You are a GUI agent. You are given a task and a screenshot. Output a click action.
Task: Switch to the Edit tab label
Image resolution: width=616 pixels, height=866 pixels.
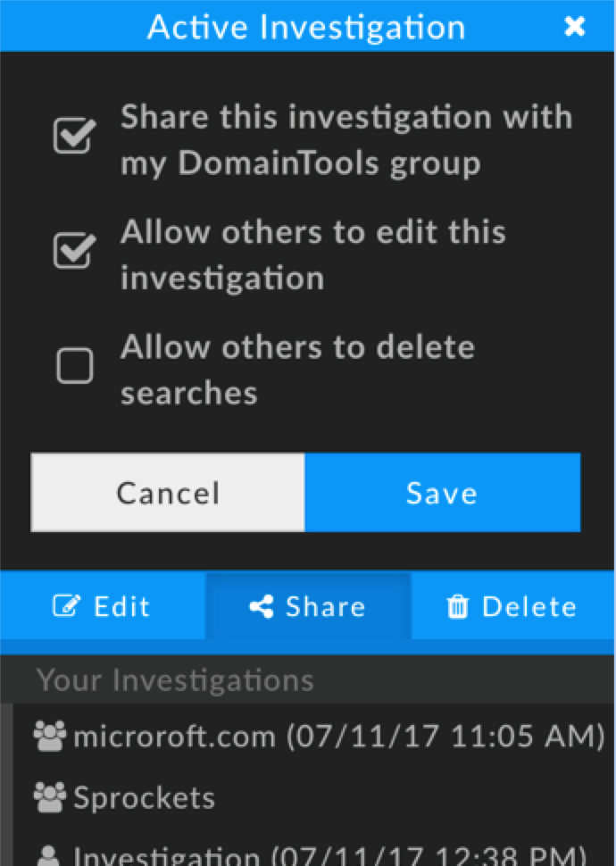coord(122,606)
